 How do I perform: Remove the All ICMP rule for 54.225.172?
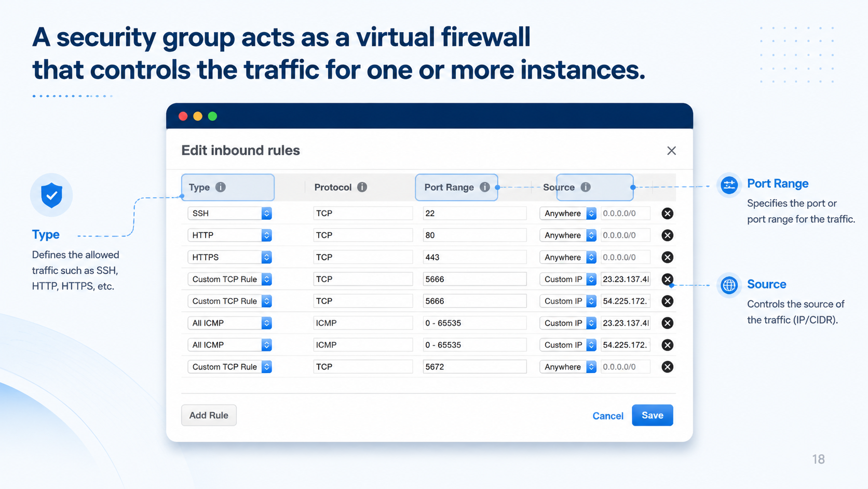[x=668, y=345]
